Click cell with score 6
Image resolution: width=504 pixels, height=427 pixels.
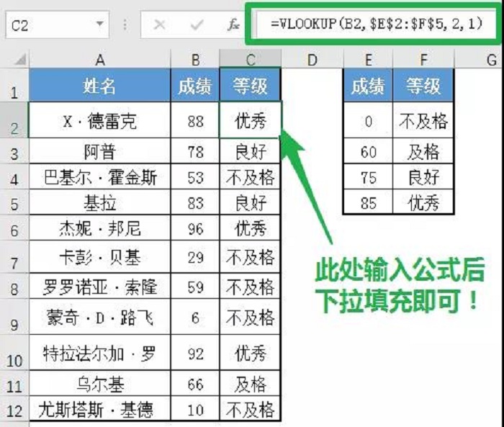point(195,317)
